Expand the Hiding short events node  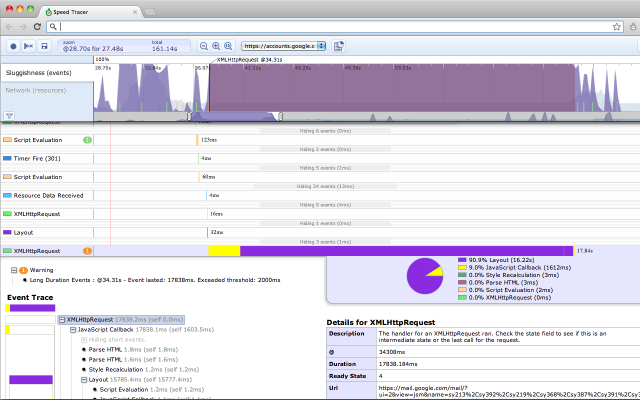coord(82,339)
